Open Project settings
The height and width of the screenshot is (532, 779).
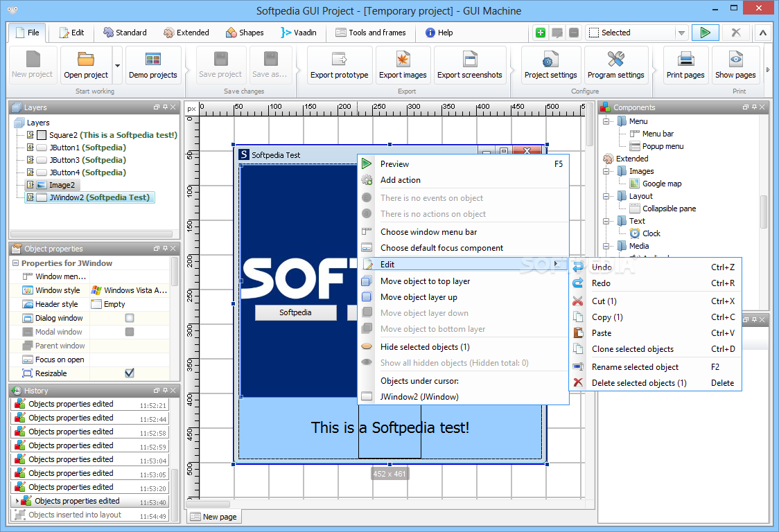click(550, 65)
